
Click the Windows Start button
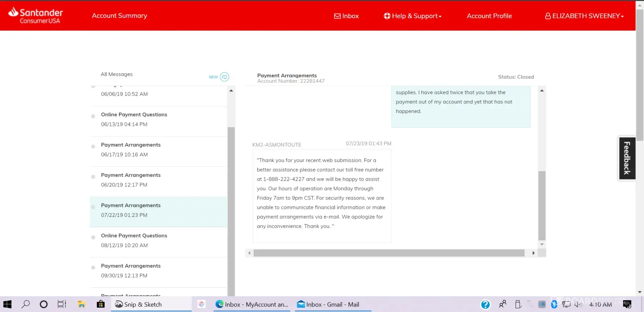pos(8,304)
